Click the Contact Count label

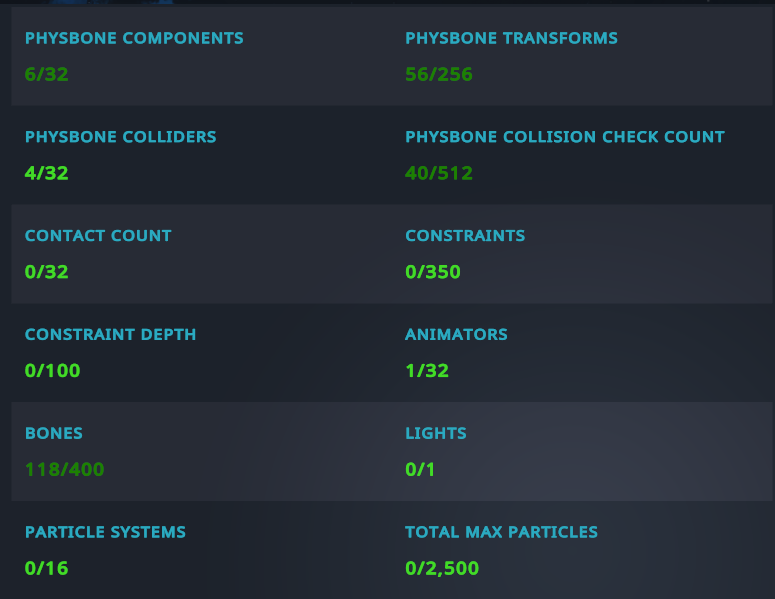point(98,236)
